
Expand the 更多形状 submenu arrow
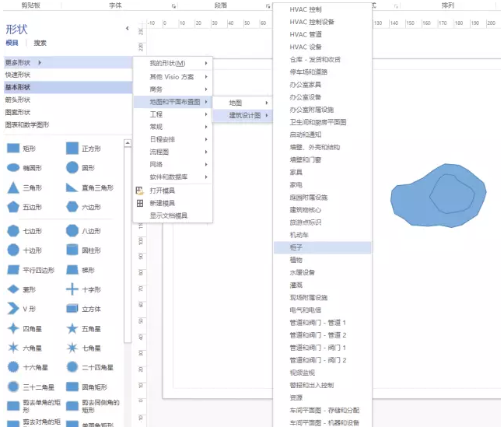pyautogui.click(x=40, y=62)
